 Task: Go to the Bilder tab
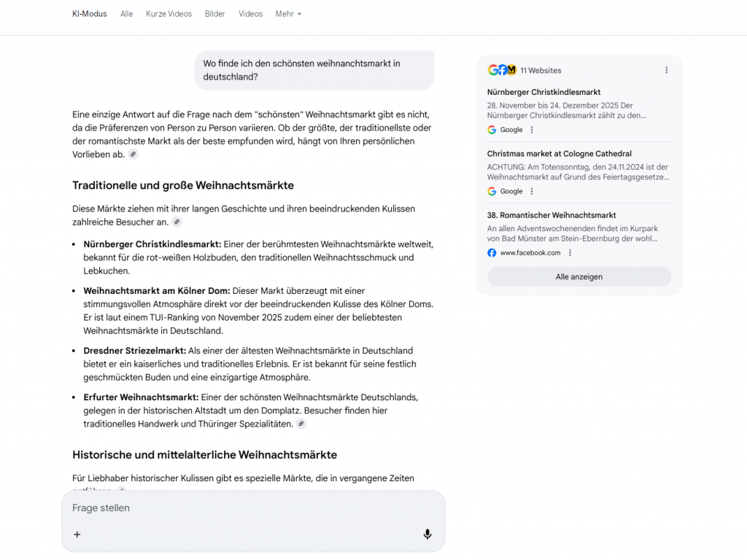tap(215, 14)
